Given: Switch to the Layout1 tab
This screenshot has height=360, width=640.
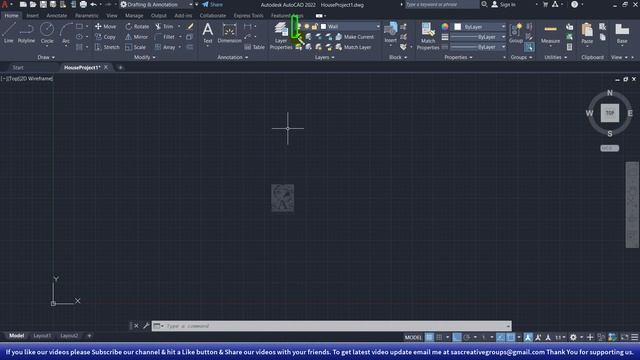Looking at the screenshot, I should click(42, 336).
